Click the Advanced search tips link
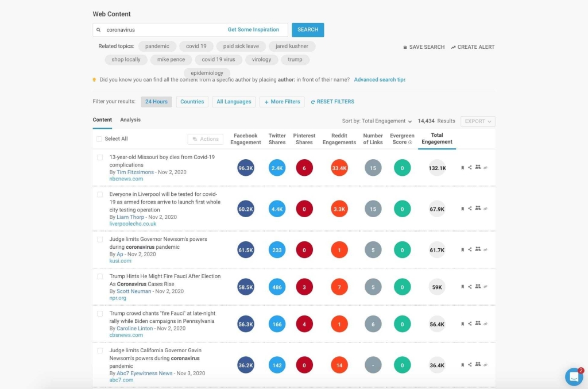Image resolution: width=588 pixels, height=389 pixels. pos(379,80)
